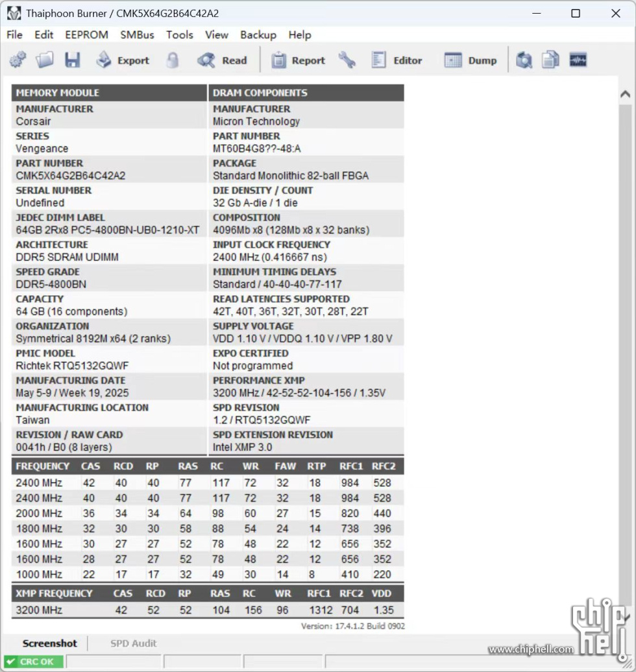636x672 pixels.
Task: Click 'Symmetrical 8192M x64 (2 ranks)' organization value
Action: click(x=93, y=339)
